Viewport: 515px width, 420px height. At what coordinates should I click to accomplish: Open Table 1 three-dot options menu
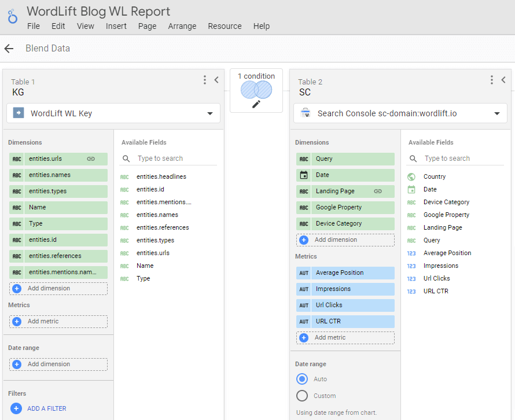tap(205, 80)
